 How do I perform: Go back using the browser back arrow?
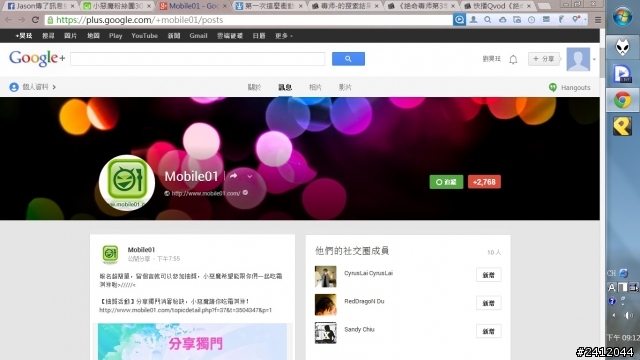(8, 20)
